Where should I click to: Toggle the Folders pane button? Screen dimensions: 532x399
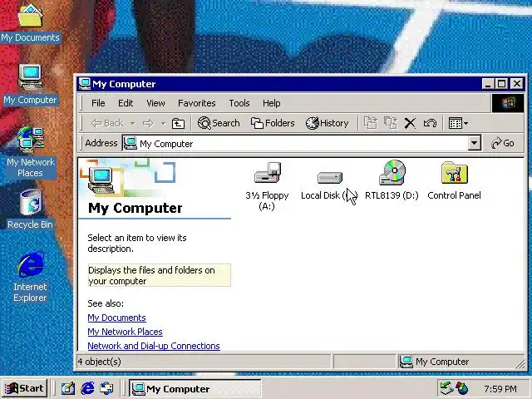[273, 123]
